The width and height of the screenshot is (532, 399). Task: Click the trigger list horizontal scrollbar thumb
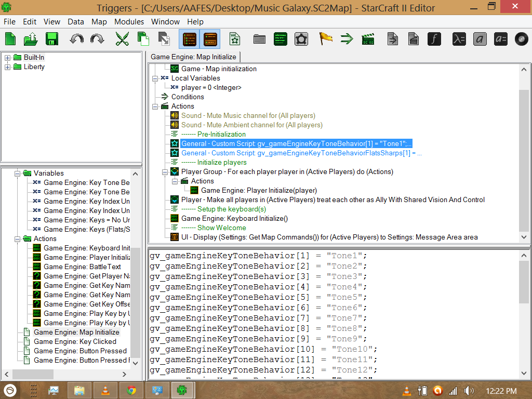click(x=33, y=374)
